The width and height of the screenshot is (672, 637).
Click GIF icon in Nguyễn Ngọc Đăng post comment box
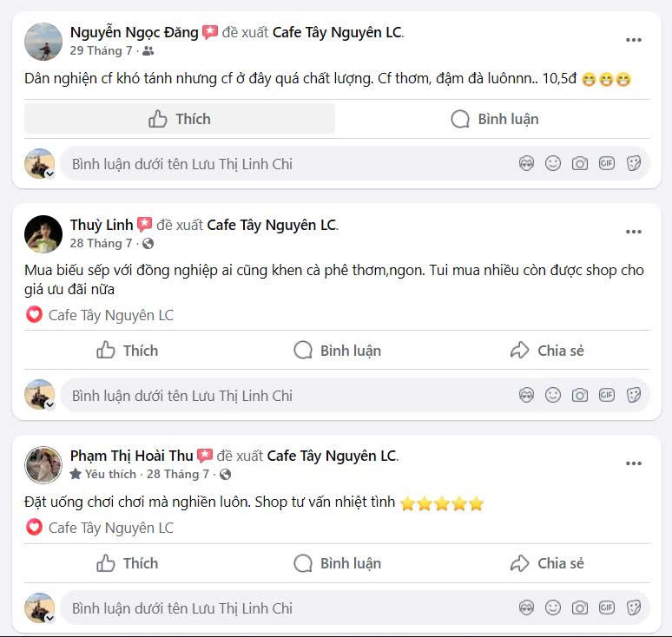click(x=606, y=164)
